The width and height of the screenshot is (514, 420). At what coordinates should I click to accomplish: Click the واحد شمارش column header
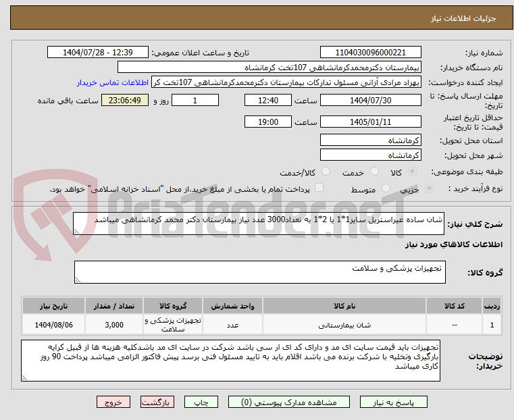[x=232, y=306]
